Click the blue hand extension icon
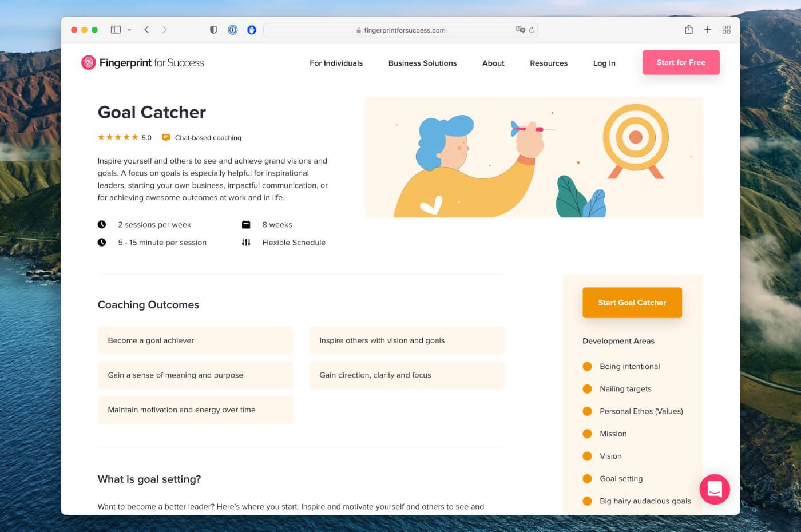This screenshot has width=801, height=532. click(252, 30)
